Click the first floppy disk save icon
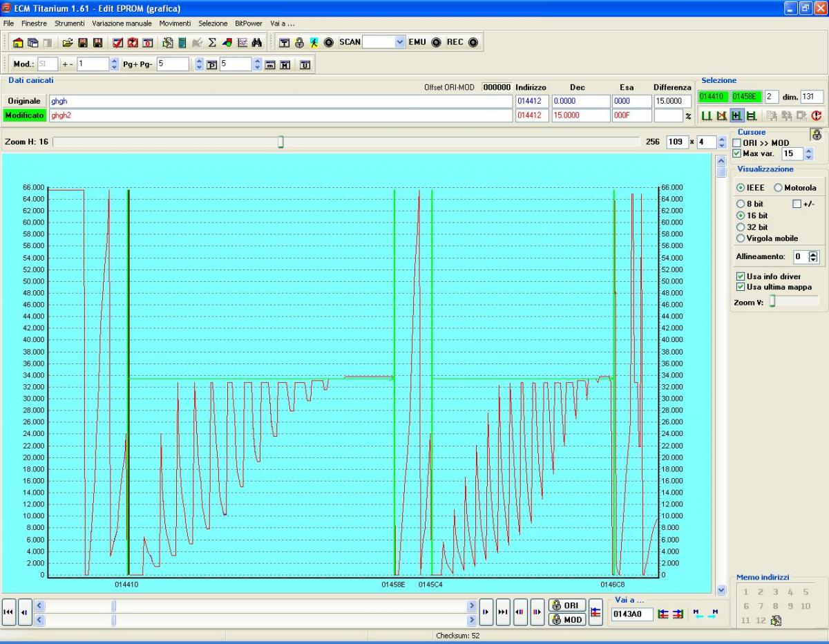 83,43
